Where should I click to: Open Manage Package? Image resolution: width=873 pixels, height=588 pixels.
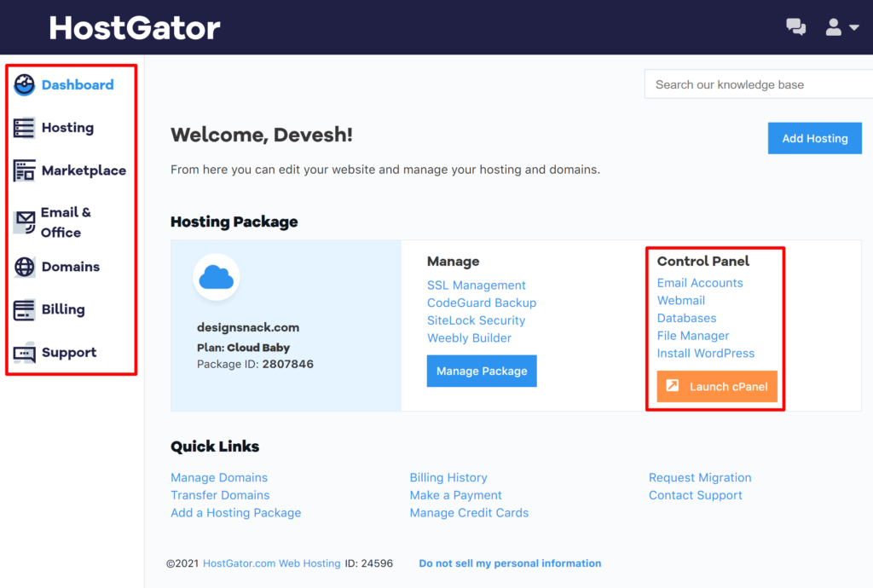[x=482, y=371]
